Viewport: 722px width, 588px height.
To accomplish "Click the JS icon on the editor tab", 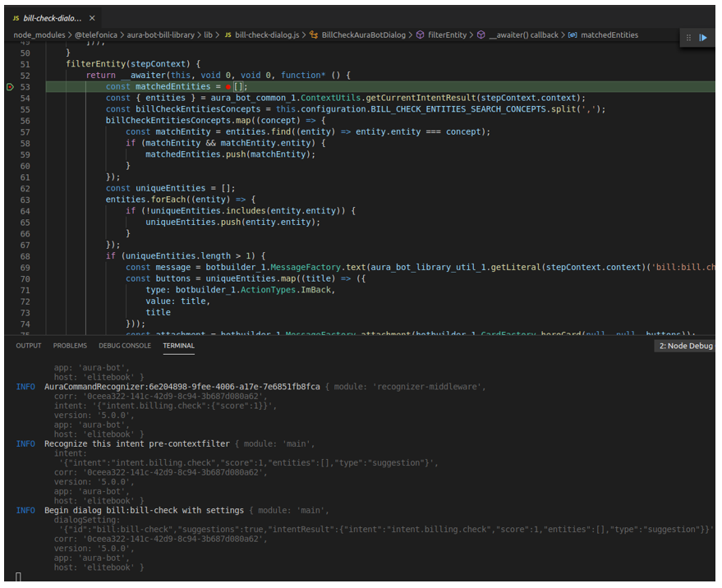I will (x=16, y=18).
